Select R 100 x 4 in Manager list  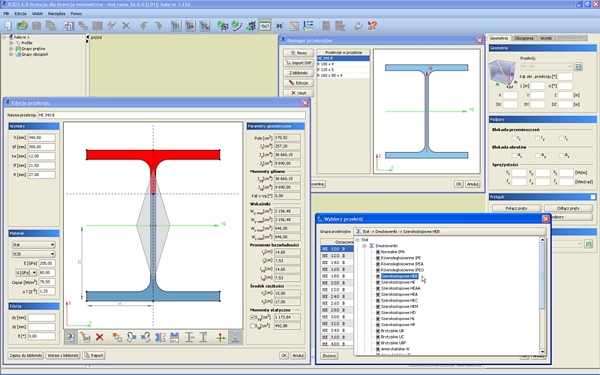click(x=343, y=64)
